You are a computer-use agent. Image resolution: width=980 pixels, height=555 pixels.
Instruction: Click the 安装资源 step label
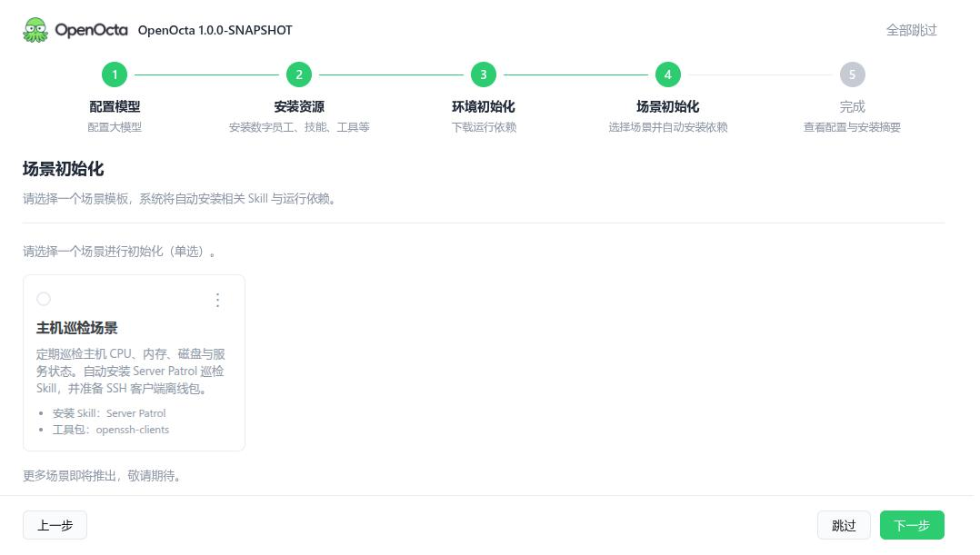coord(299,107)
